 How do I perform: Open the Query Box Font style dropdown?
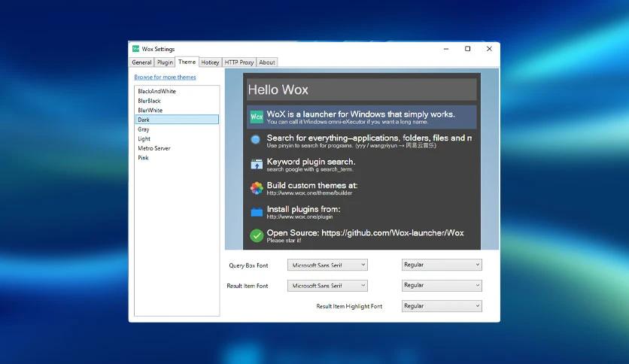(442, 265)
